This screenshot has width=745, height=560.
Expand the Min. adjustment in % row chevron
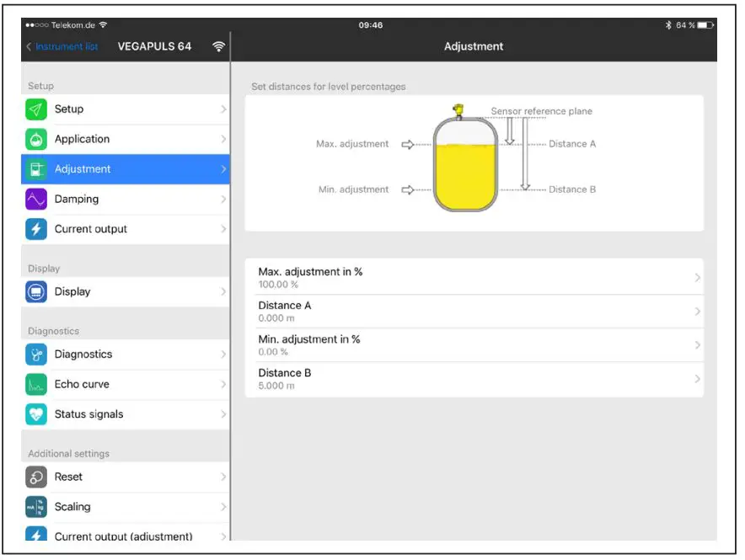point(698,345)
